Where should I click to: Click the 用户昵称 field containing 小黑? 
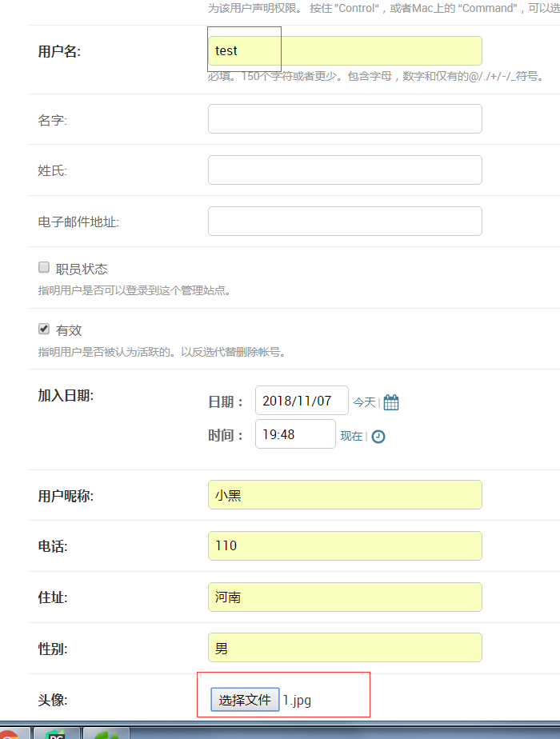tap(344, 494)
